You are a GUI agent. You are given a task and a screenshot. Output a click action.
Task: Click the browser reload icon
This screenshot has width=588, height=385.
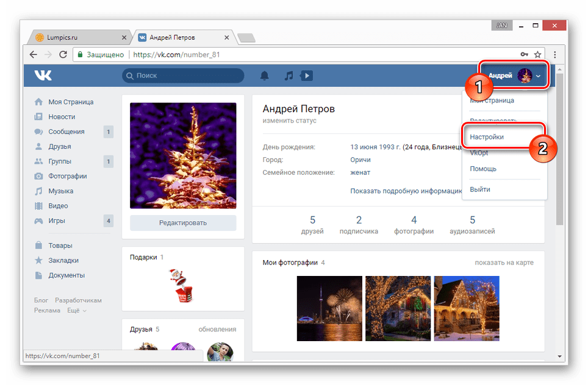coord(63,54)
